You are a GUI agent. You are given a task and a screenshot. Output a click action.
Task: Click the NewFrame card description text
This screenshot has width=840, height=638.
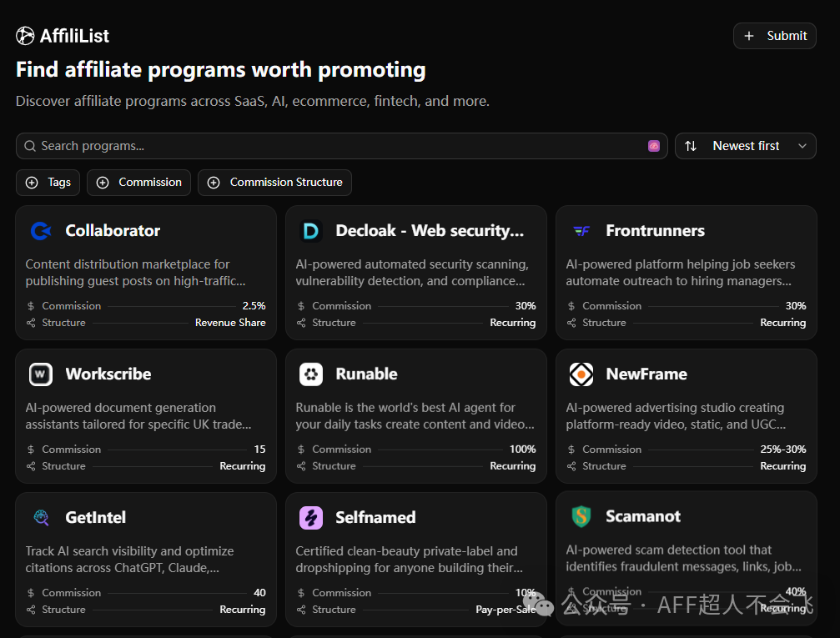pyautogui.click(x=676, y=416)
